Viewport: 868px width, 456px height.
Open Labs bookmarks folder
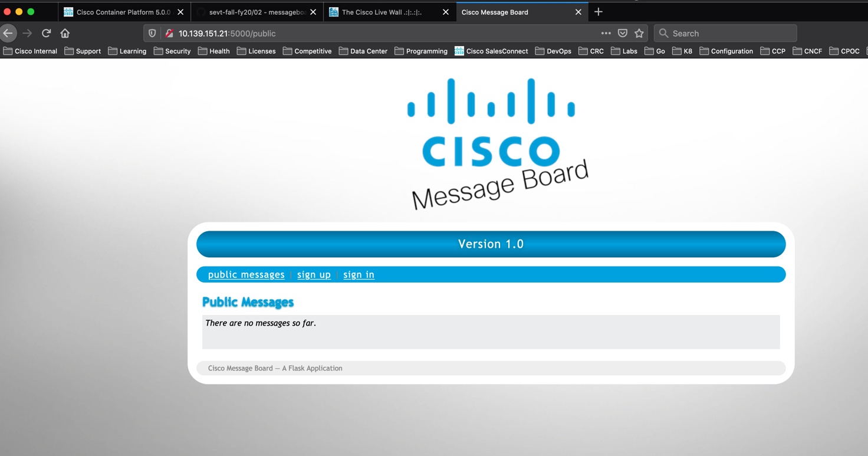point(624,51)
